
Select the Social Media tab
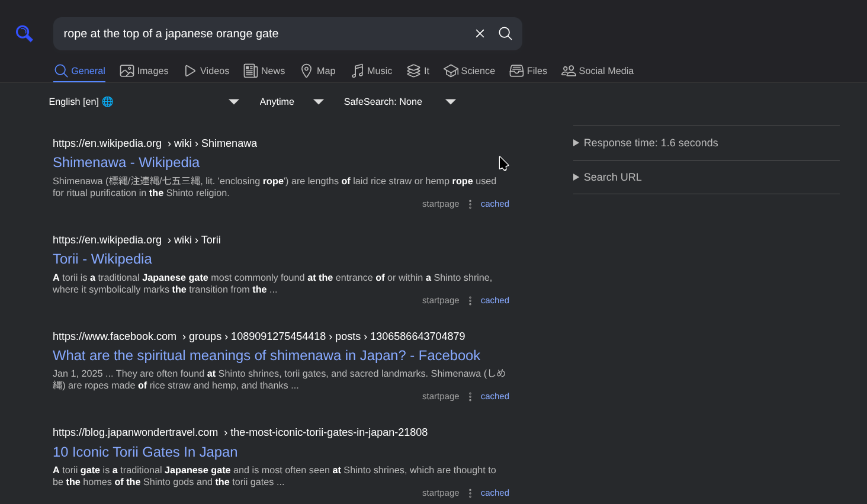tap(598, 71)
